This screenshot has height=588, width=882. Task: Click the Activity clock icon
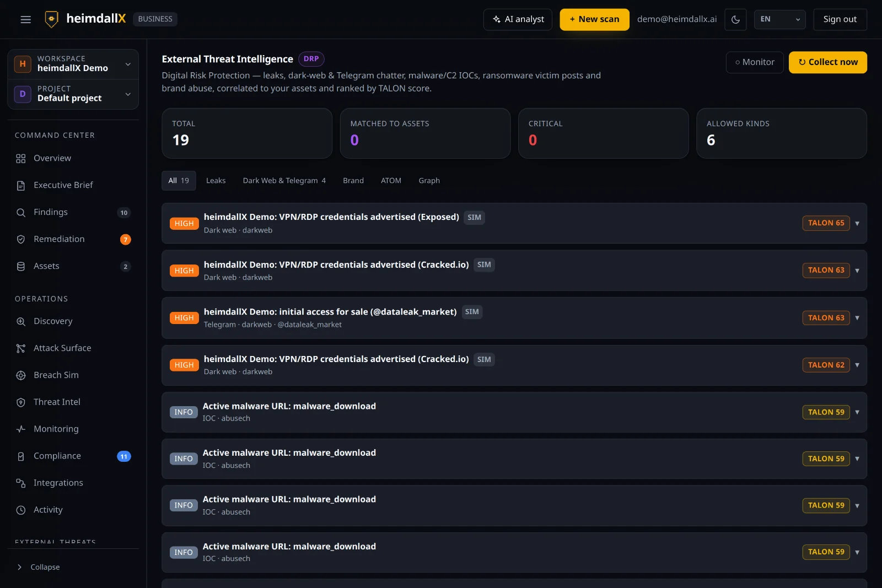tap(21, 510)
